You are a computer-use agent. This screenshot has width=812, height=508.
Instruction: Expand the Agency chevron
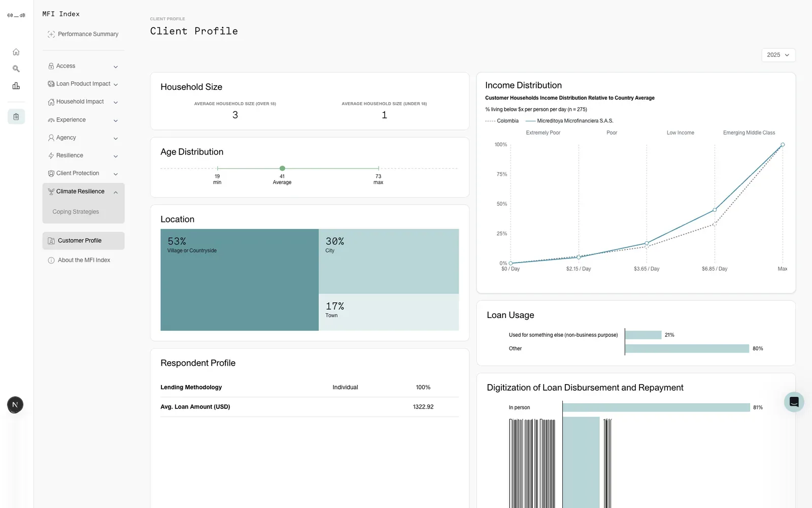[116, 138]
